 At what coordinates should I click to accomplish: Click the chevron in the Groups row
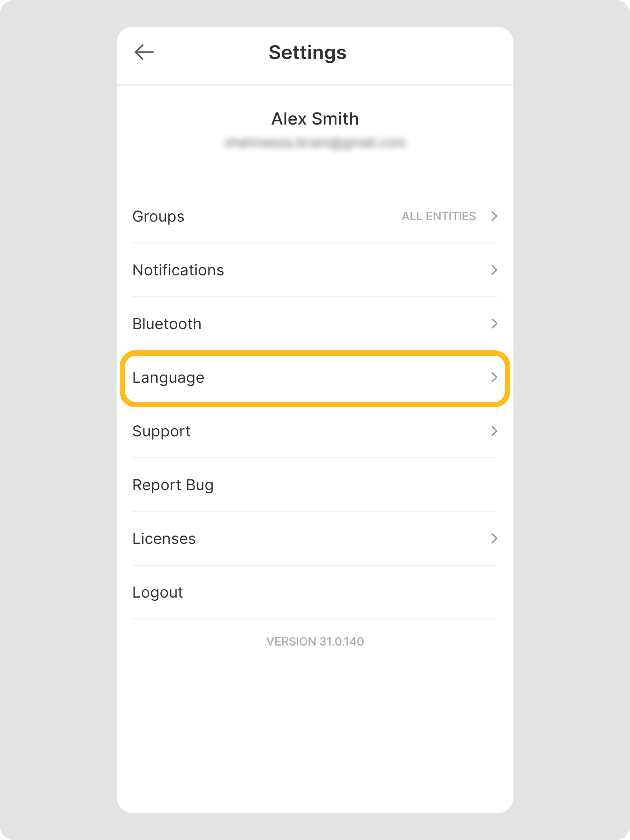[494, 216]
